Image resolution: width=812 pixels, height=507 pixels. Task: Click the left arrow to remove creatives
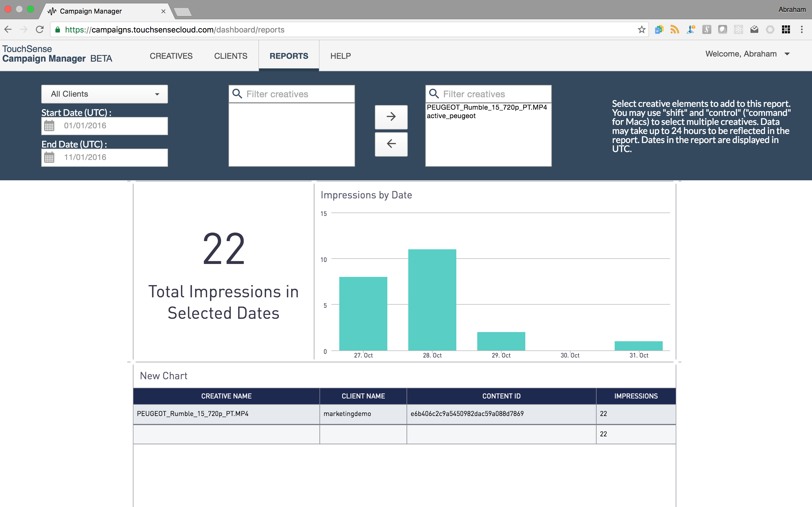click(391, 144)
